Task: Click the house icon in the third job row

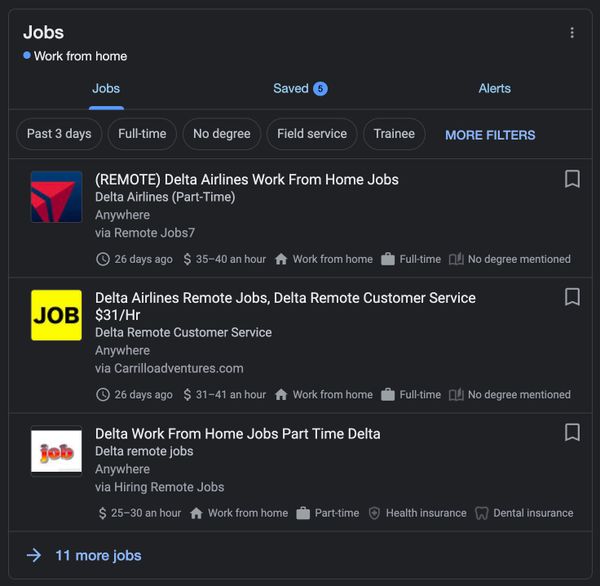Action: [x=196, y=513]
